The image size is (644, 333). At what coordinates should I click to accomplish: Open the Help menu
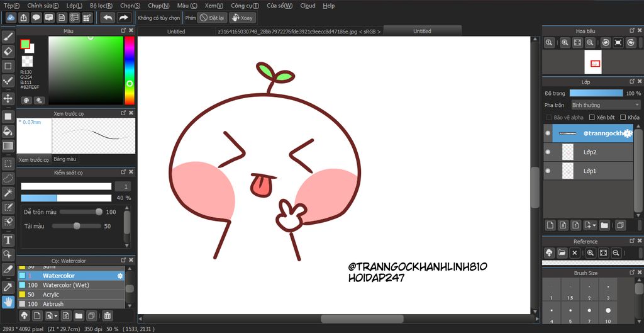(328, 6)
